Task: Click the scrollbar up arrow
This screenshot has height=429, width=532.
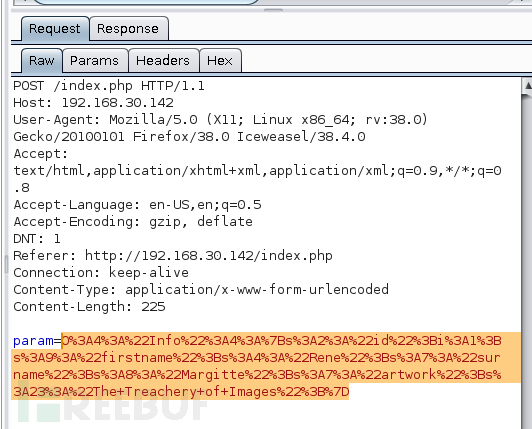Action: (x=527, y=86)
